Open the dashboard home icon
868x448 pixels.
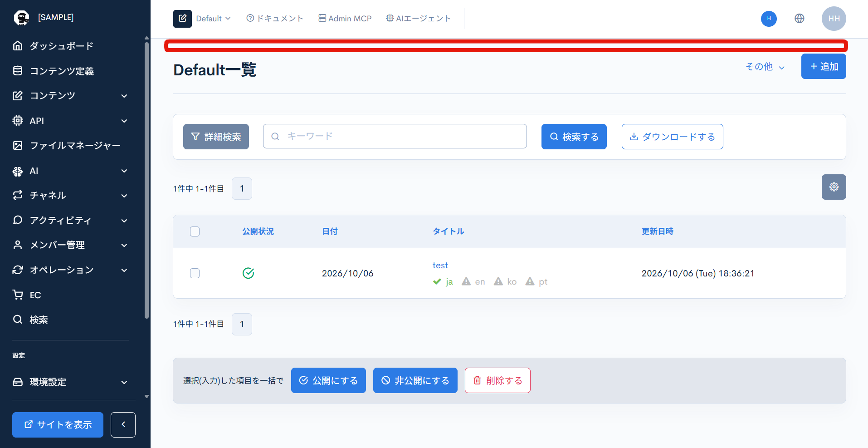coord(18,46)
